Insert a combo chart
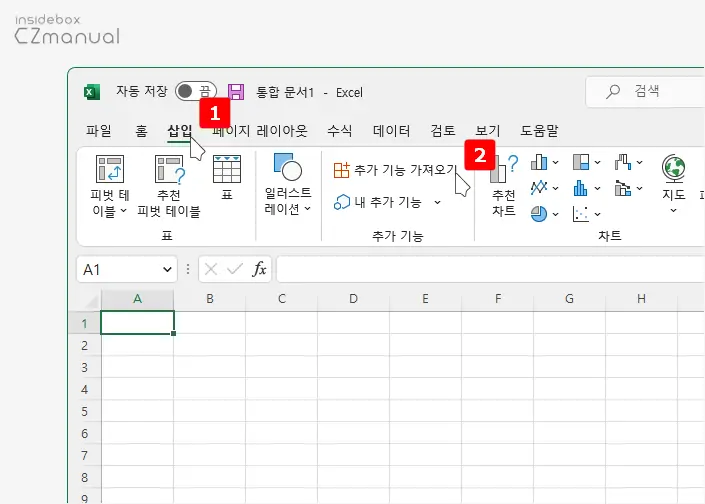This screenshot has height=504, width=705. pyautogui.click(x=623, y=188)
